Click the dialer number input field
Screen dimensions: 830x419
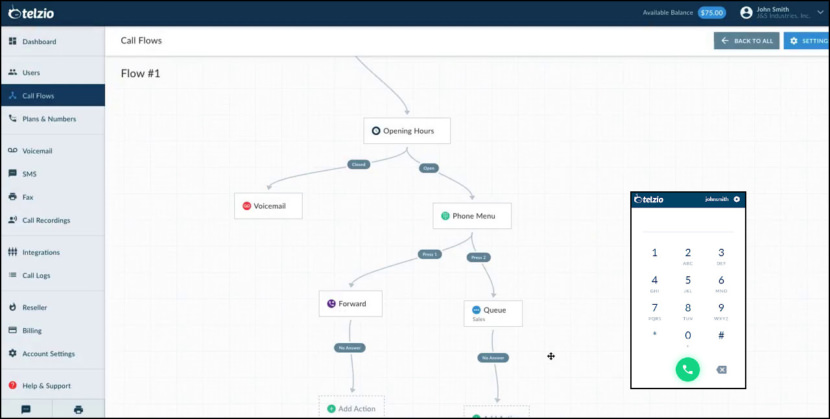click(688, 224)
